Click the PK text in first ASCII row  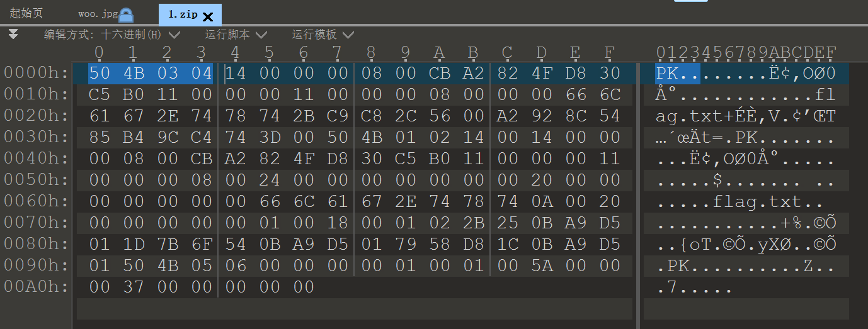point(667,73)
